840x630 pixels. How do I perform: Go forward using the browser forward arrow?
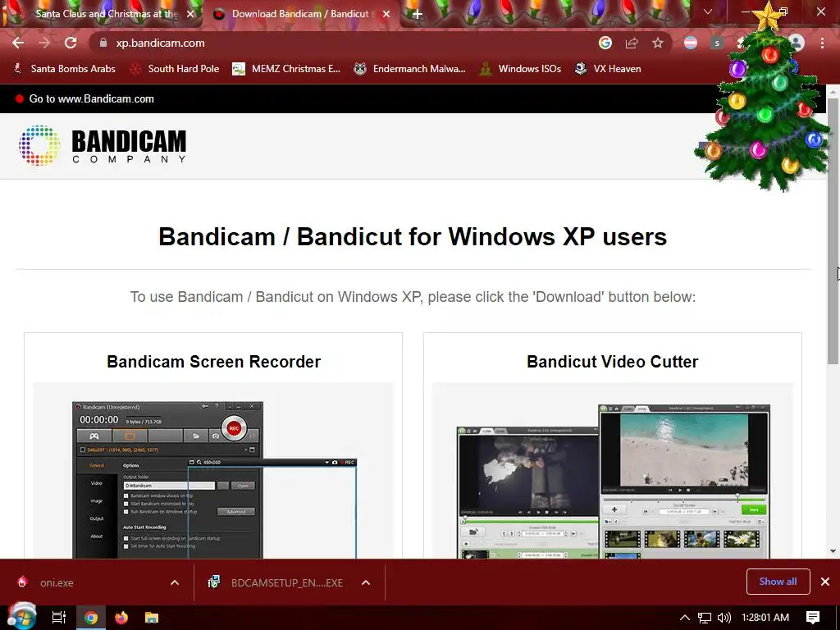pyautogui.click(x=44, y=43)
